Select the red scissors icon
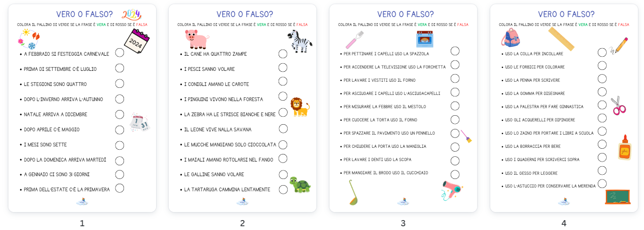The image size is (644, 230). pyautogui.click(x=618, y=105)
